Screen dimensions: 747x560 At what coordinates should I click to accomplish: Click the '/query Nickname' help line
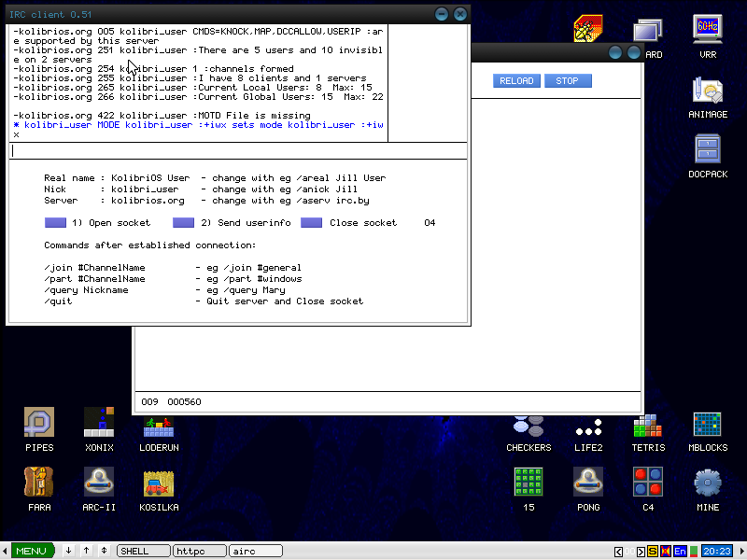pyautogui.click(x=165, y=290)
